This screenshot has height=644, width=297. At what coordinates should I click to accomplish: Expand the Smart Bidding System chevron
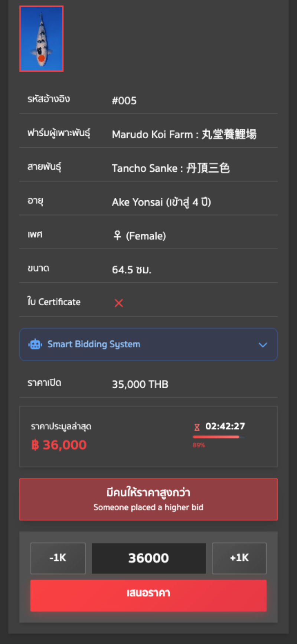pos(263,345)
